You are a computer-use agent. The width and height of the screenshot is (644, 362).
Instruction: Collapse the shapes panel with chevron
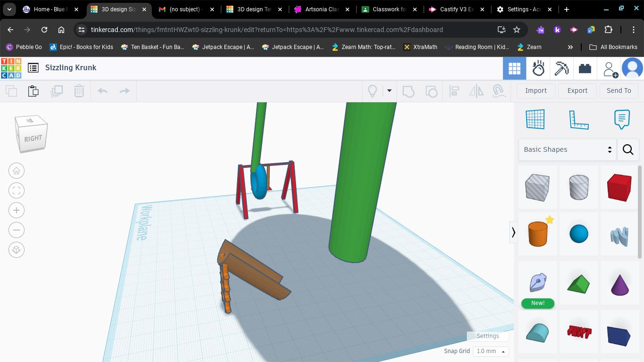513,232
